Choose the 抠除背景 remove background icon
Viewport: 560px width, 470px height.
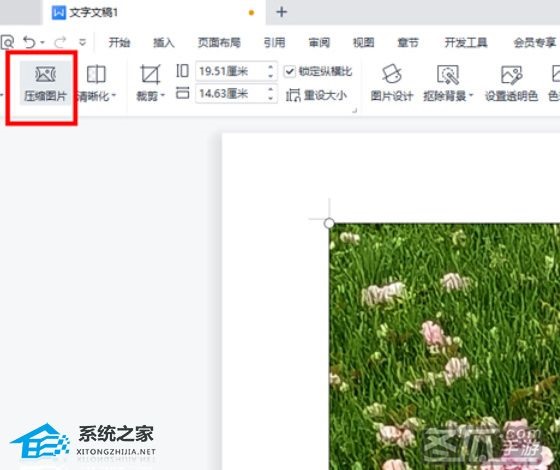click(x=448, y=75)
